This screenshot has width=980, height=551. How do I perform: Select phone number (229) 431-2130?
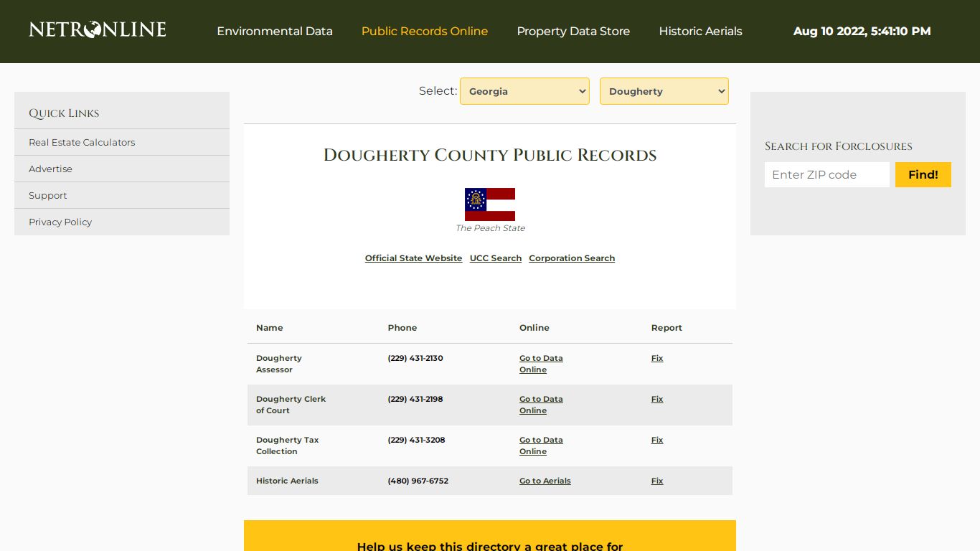pyautogui.click(x=415, y=358)
